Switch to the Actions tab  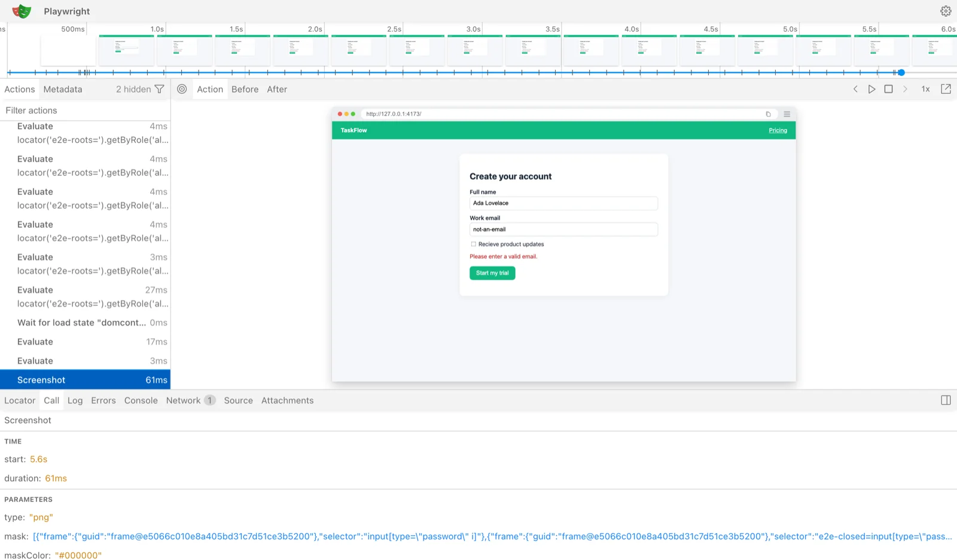point(20,89)
